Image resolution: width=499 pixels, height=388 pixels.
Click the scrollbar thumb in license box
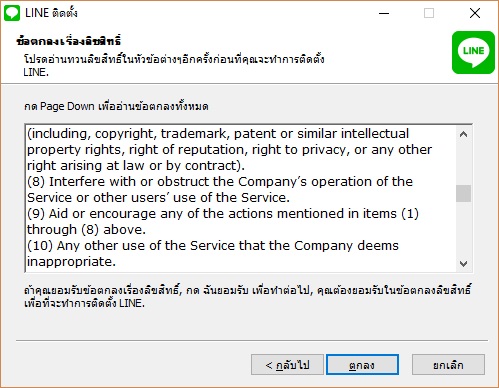(x=463, y=193)
